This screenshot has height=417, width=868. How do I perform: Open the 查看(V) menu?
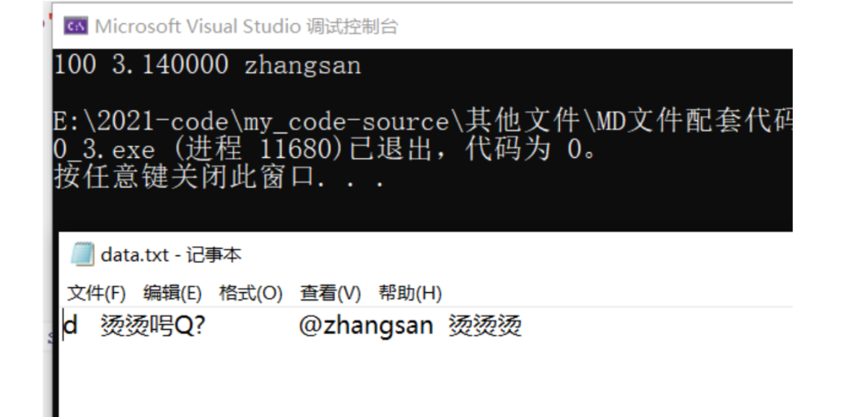[330, 294]
